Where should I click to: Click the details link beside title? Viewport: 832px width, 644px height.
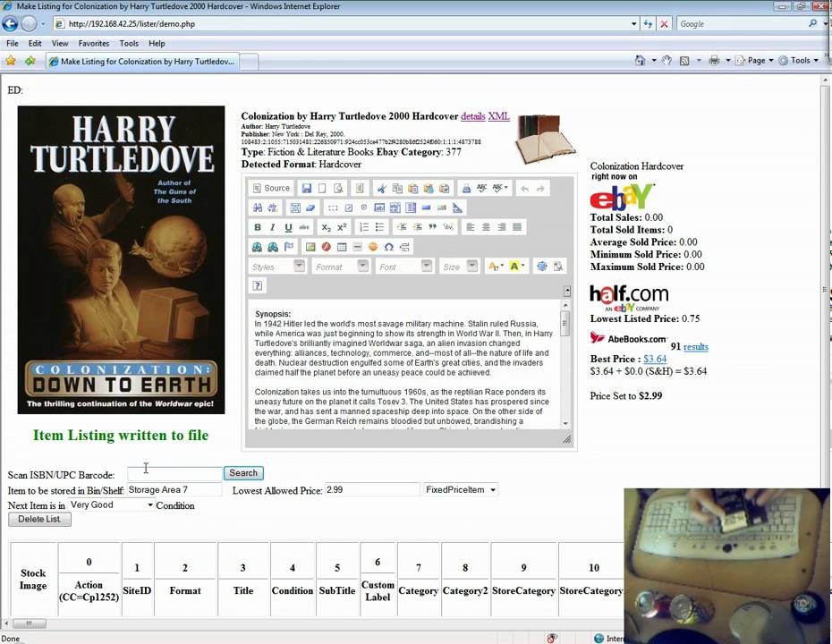point(472,116)
